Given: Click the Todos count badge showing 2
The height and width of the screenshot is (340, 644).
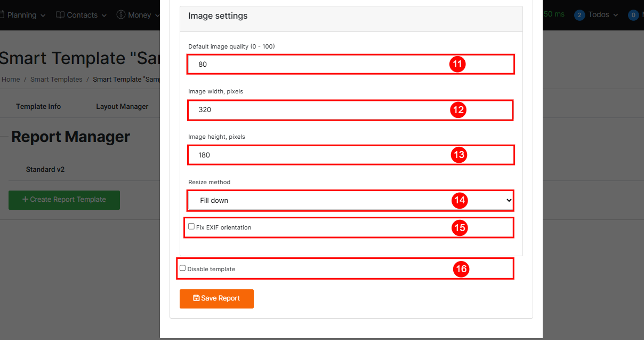Looking at the screenshot, I should (579, 15).
